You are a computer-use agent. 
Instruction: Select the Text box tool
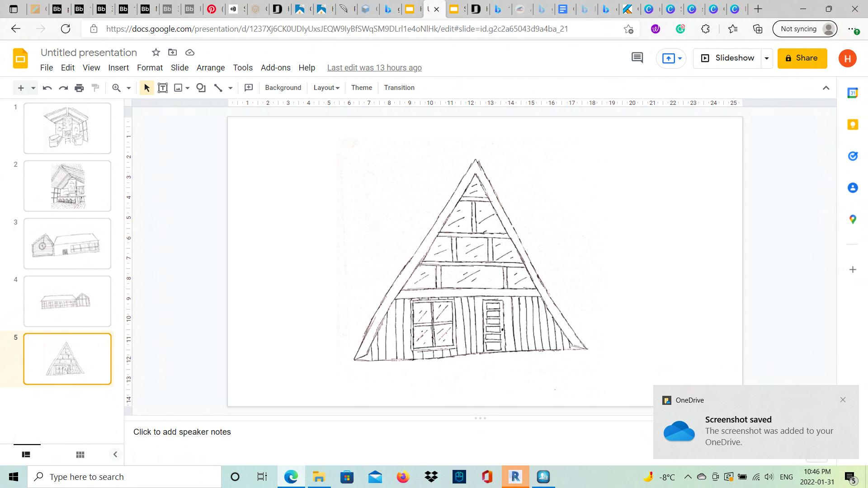[163, 88]
